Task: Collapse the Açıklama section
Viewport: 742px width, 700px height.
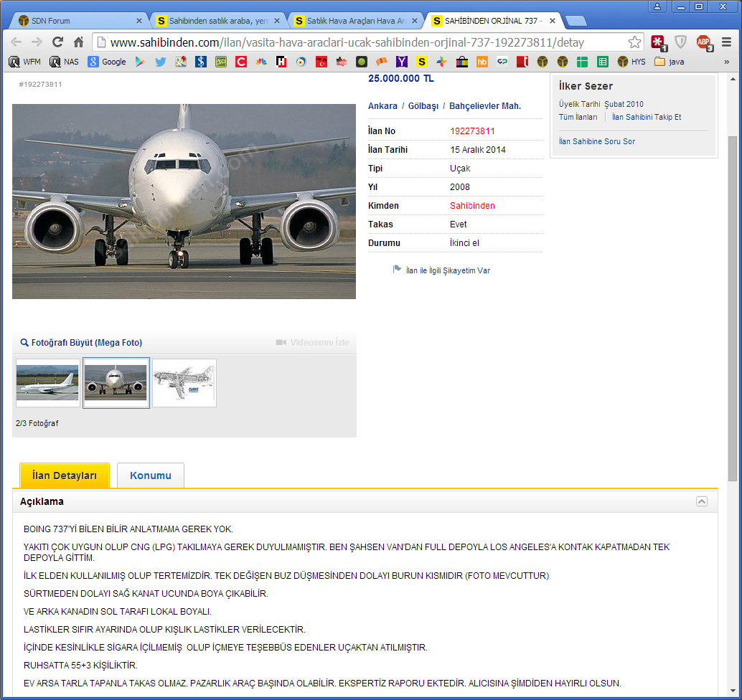Action: point(702,501)
